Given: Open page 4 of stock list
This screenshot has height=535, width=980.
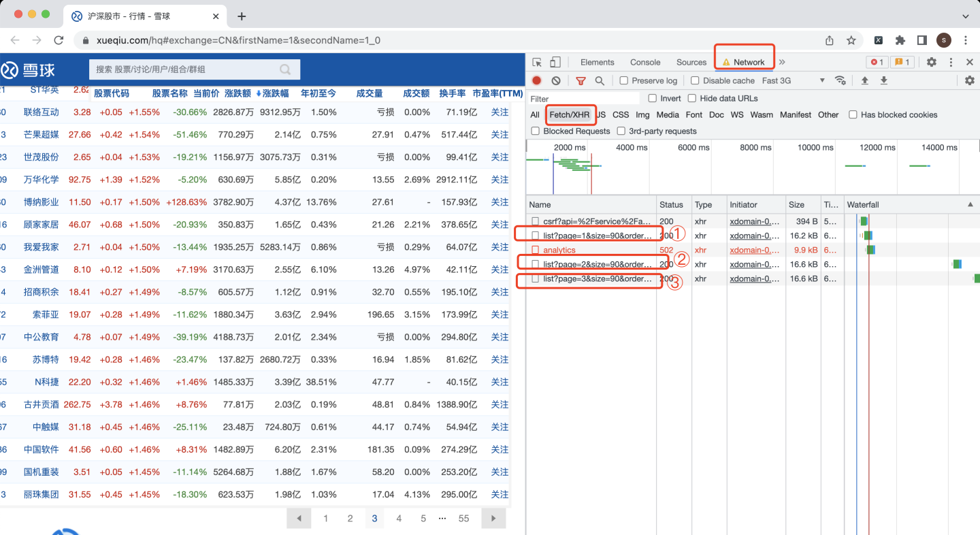Looking at the screenshot, I should [x=399, y=519].
